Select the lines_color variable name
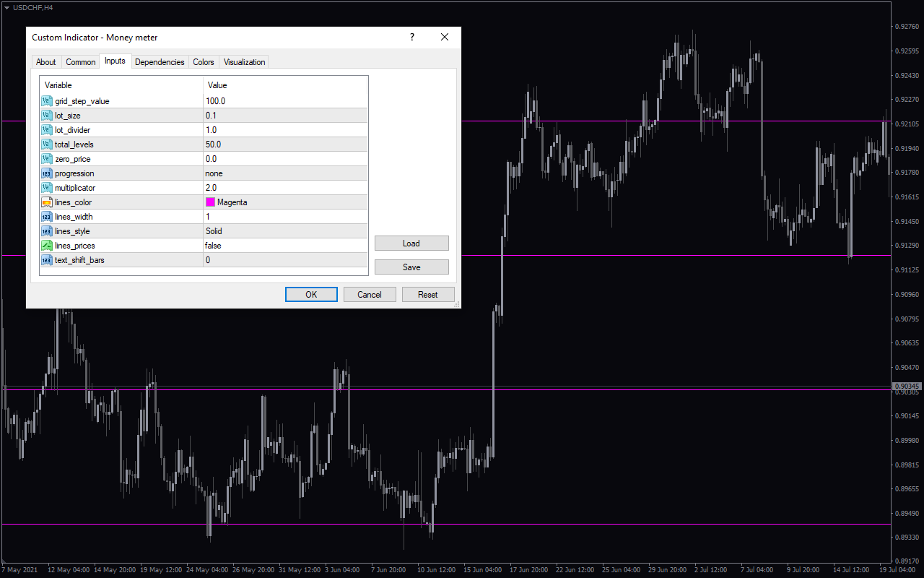 (x=74, y=202)
